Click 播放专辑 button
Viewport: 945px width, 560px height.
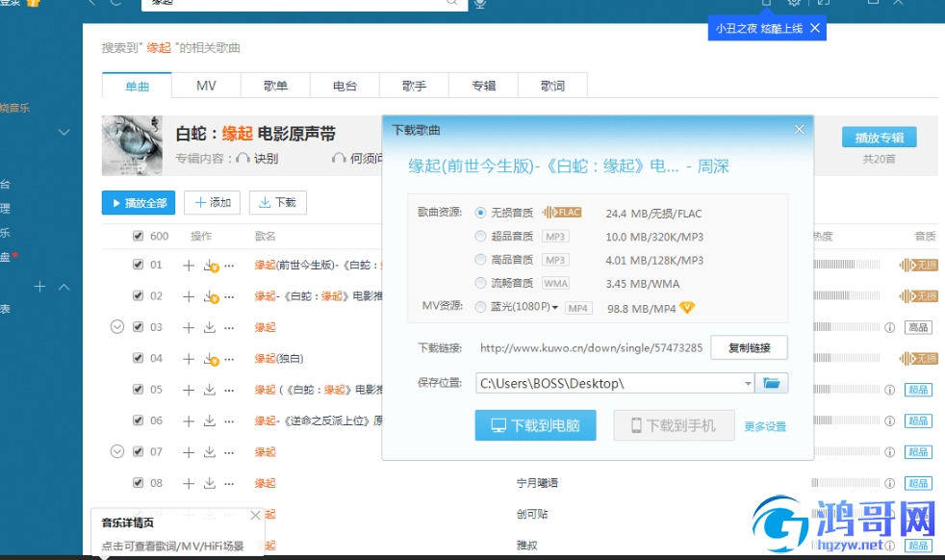(880, 138)
